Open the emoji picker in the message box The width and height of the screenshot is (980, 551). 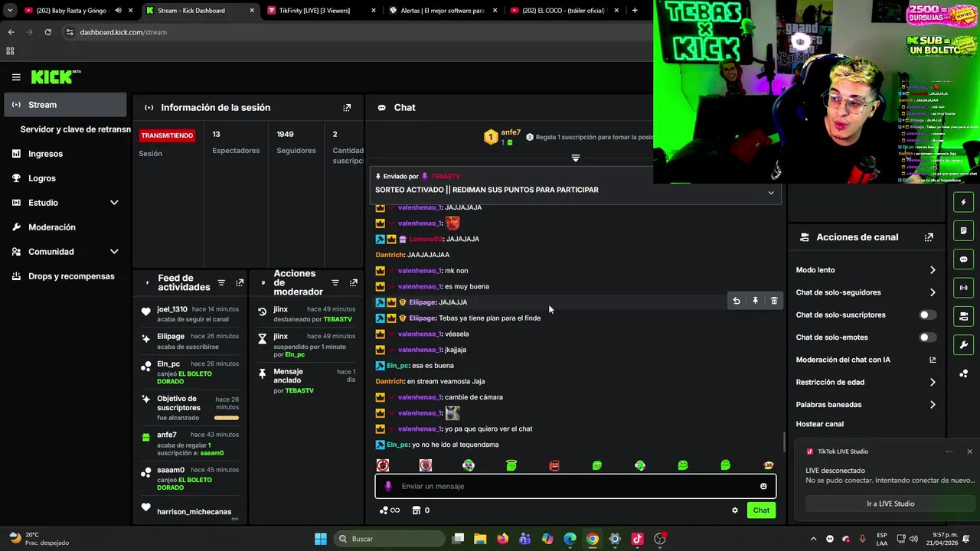pos(763,486)
